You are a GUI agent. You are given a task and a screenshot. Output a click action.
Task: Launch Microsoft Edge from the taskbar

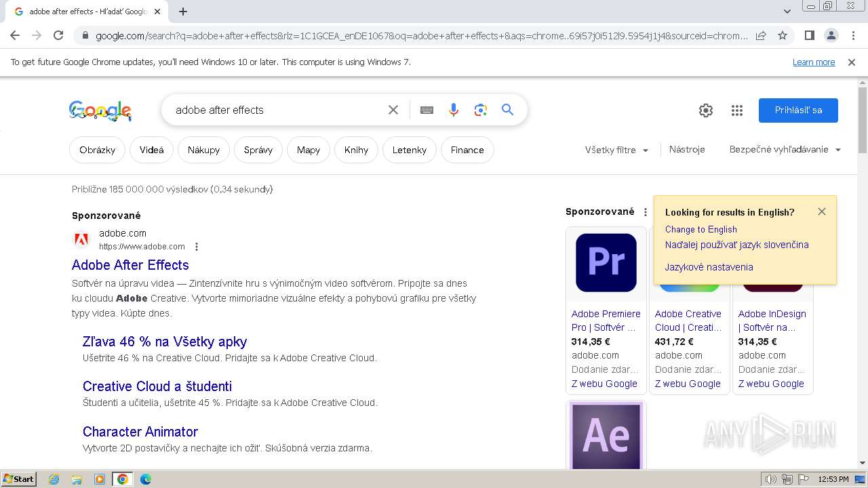click(x=145, y=479)
